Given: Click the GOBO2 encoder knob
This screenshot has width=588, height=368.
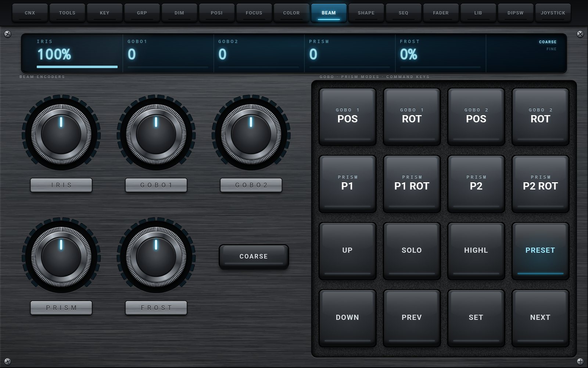Looking at the screenshot, I should pyautogui.click(x=251, y=134).
